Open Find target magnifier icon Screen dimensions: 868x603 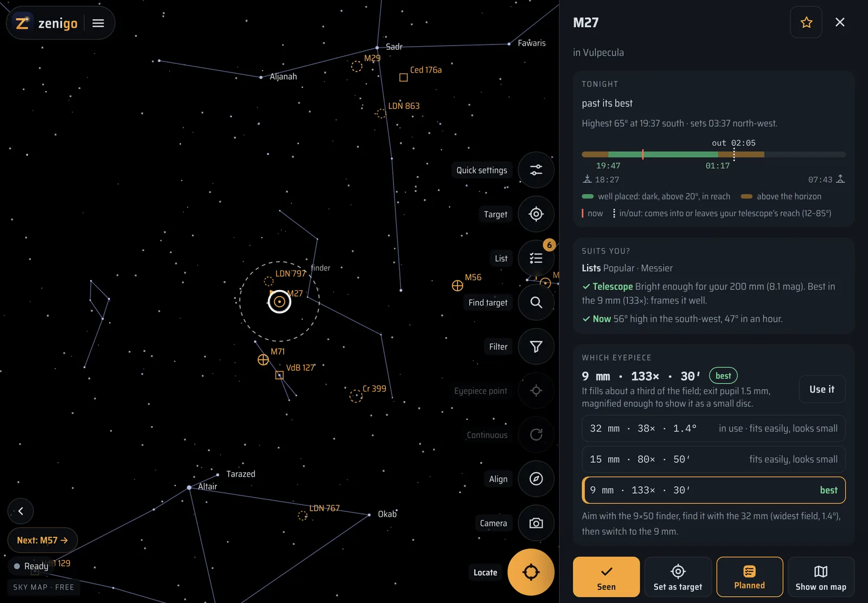click(x=536, y=303)
